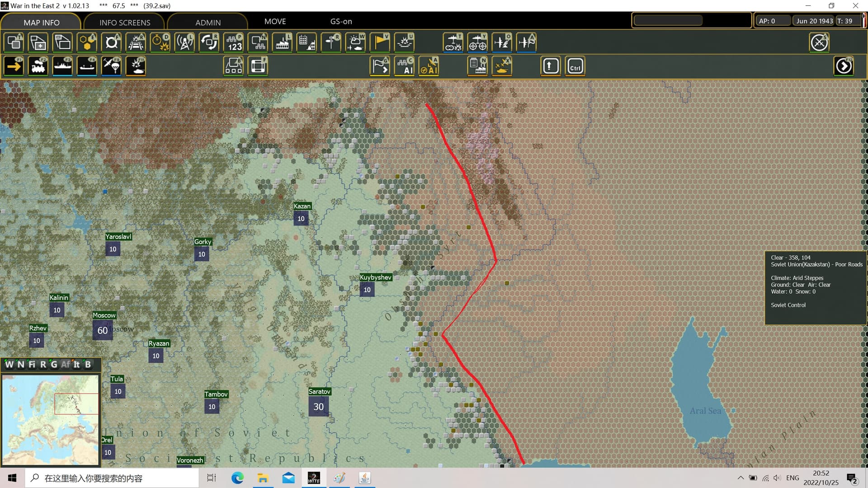Viewport: 868px width, 488px height.
Task: Click the Kazan city label
Action: coord(302,206)
